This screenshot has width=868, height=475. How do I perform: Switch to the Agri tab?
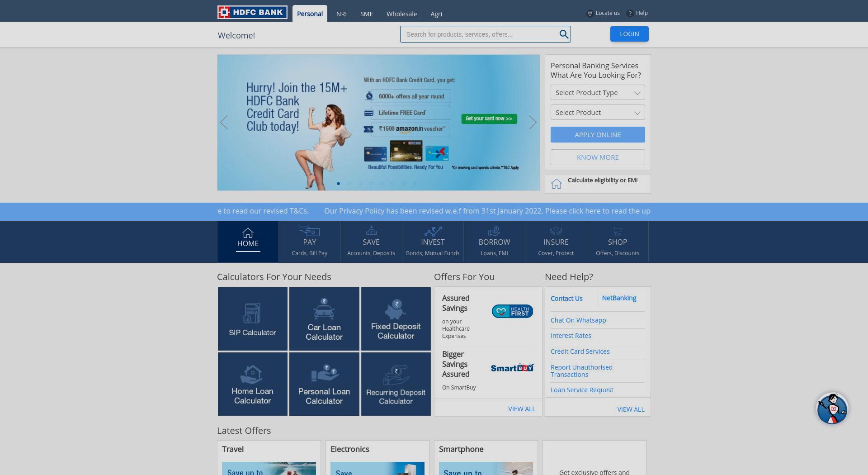tap(436, 14)
